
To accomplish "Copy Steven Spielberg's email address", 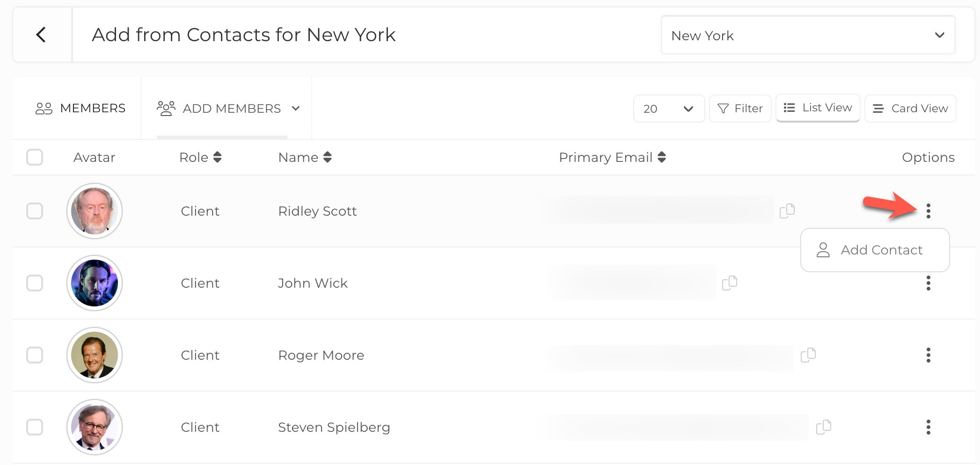I will click(x=824, y=427).
